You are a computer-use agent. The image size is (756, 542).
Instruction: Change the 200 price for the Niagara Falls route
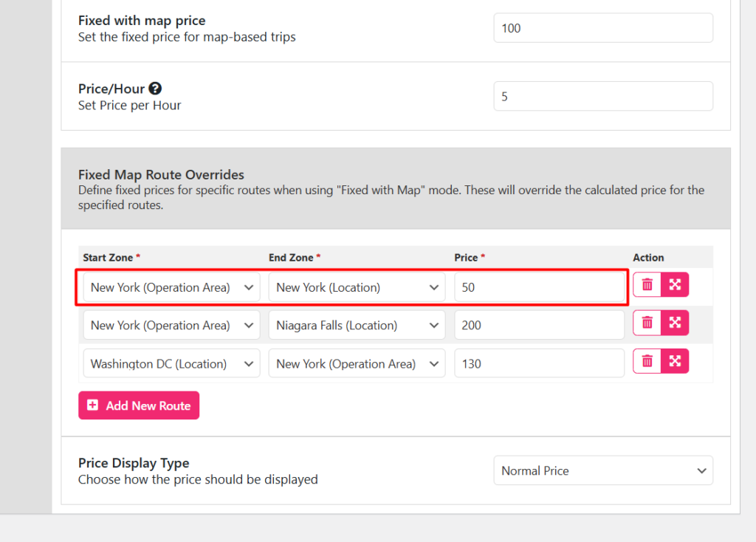coord(539,325)
